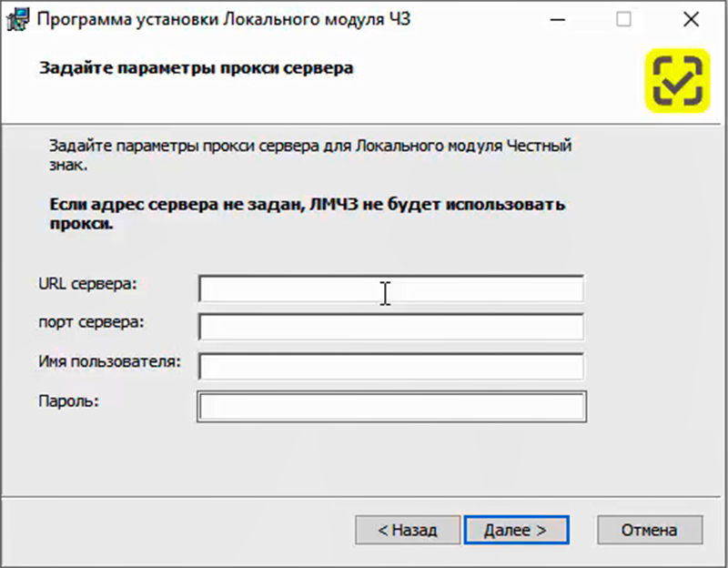Click the installer icon in the title bar
728x568 pixels.
pos(17,20)
